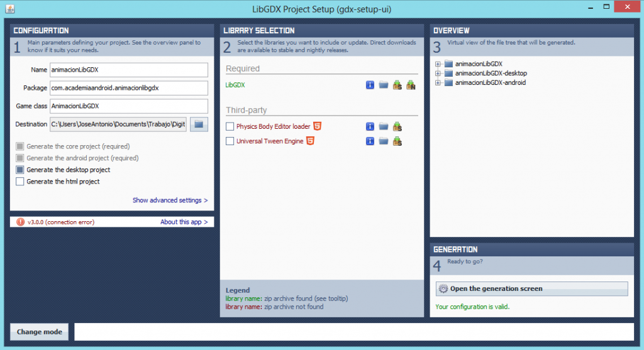Show info for Physics Body Editor loader
Screen dimensions: 644x350
370,126
